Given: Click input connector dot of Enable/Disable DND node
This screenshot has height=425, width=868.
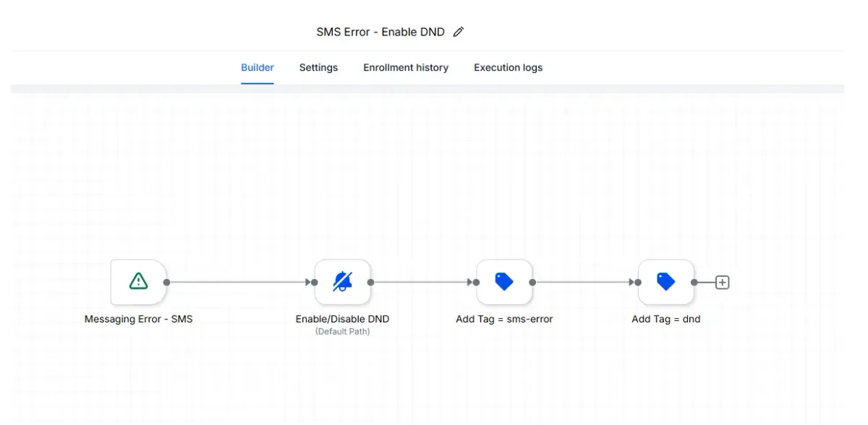Looking at the screenshot, I should pyautogui.click(x=315, y=283).
